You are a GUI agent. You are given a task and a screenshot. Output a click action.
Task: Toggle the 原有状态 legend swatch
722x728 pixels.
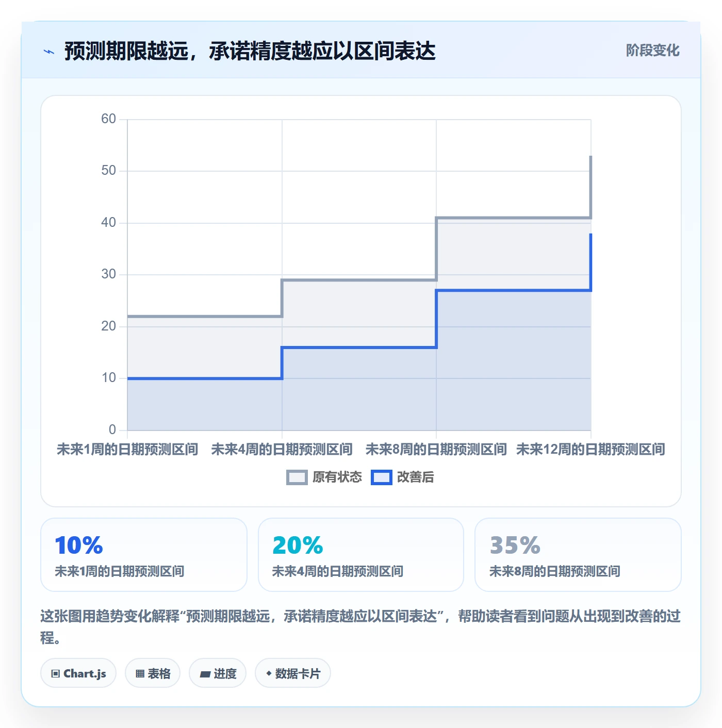(x=297, y=477)
